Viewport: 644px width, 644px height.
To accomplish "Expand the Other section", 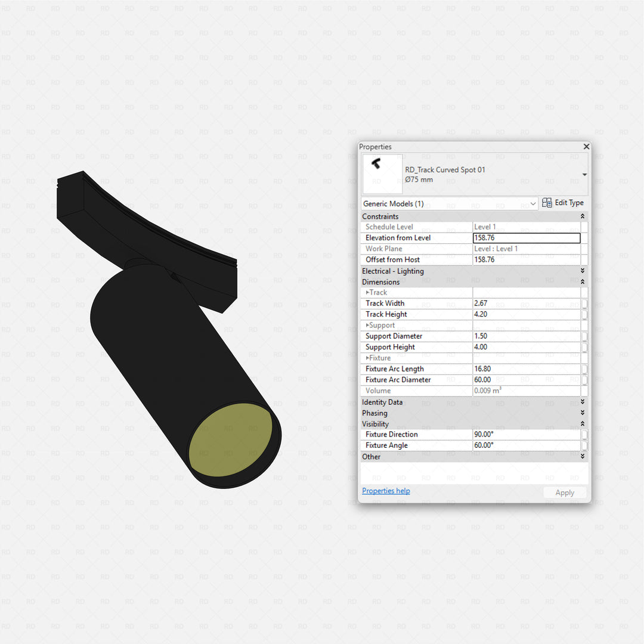I will tap(583, 456).
